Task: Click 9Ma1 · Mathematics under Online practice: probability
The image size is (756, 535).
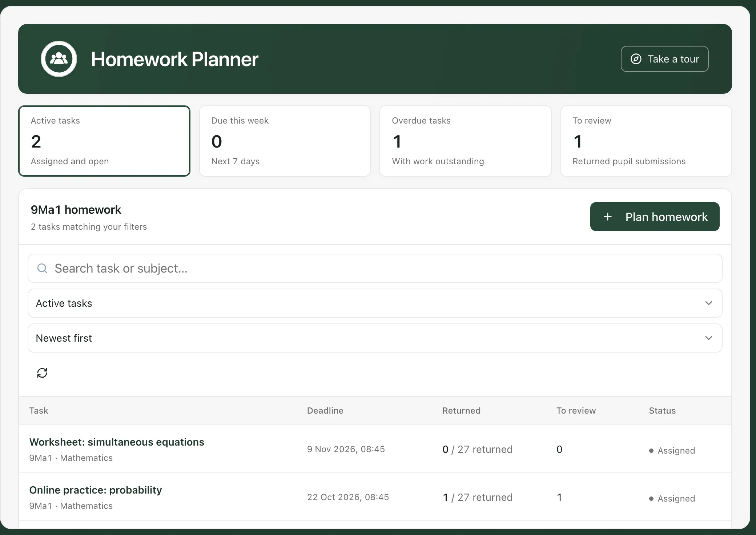Action: pyautogui.click(x=71, y=506)
